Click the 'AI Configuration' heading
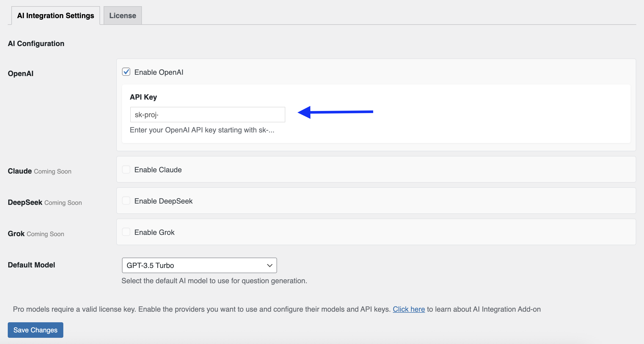The image size is (644, 344). point(36,43)
